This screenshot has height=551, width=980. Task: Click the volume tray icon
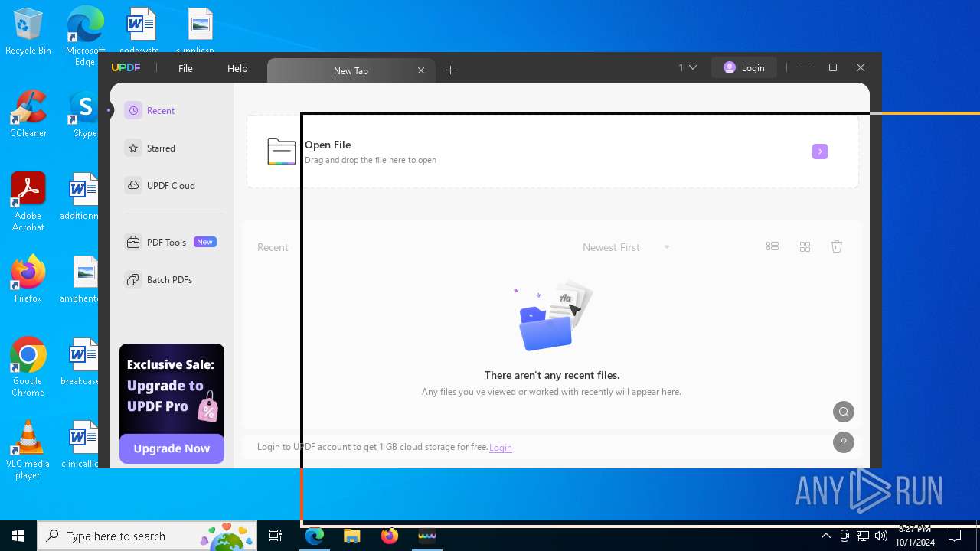click(881, 536)
